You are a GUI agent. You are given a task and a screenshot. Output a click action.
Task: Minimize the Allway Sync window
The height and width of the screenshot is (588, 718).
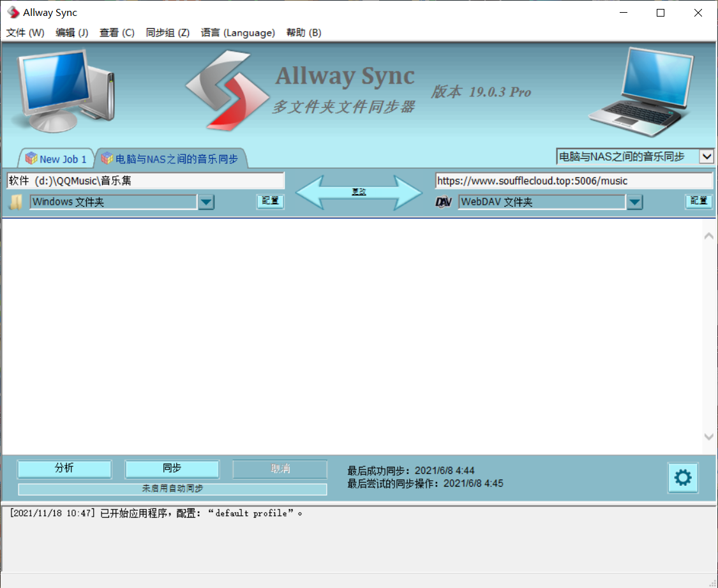[x=623, y=13]
